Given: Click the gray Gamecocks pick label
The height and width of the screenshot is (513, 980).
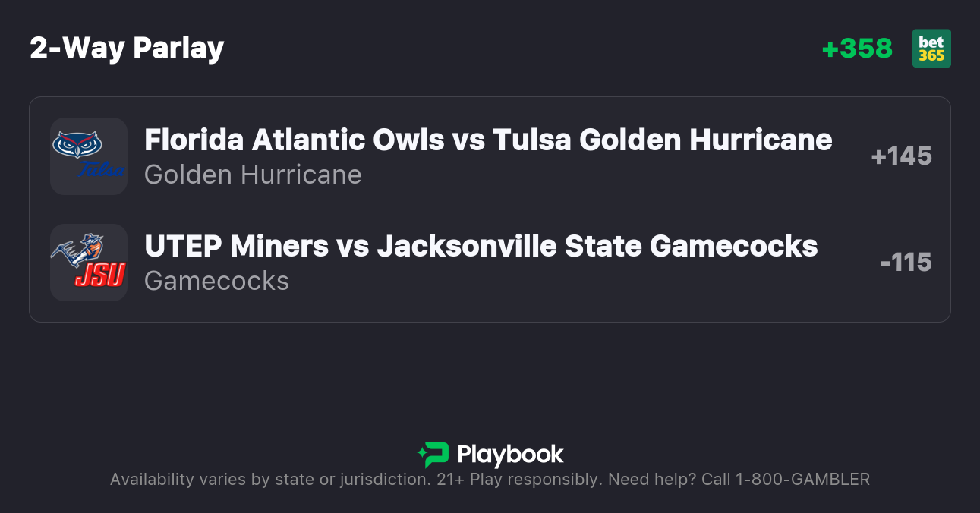Looking at the screenshot, I should click(x=216, y=281).
